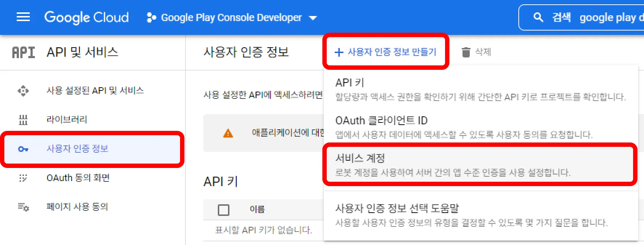
Task: Click the Google Cloud logo
Action: click(x=86, y=17)
